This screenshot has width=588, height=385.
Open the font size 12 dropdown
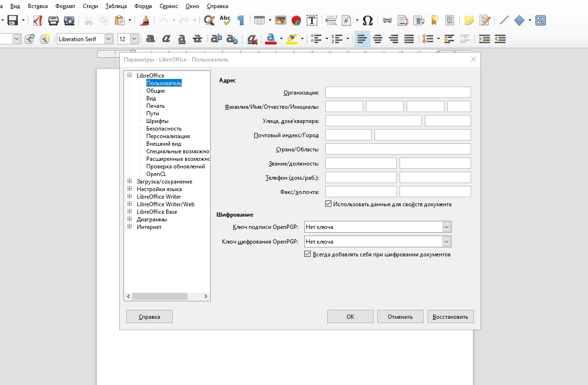point(134,39)
